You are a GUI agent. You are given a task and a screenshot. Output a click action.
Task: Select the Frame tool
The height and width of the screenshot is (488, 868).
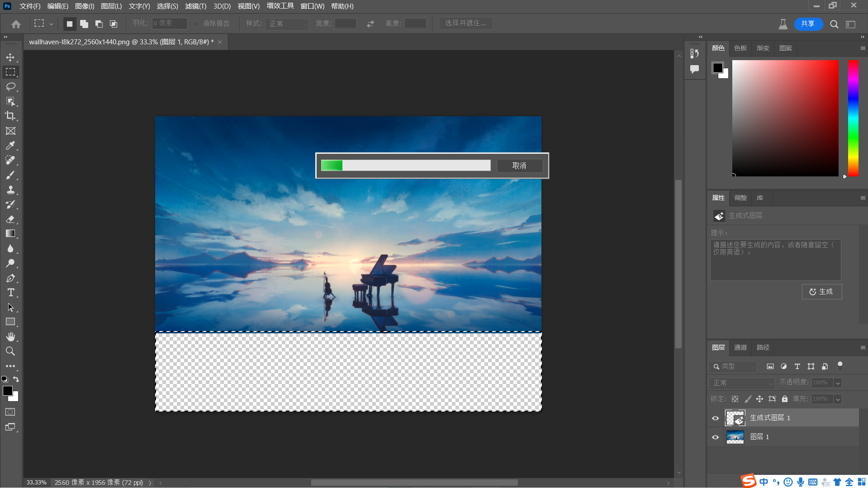[x=10, y=131]
